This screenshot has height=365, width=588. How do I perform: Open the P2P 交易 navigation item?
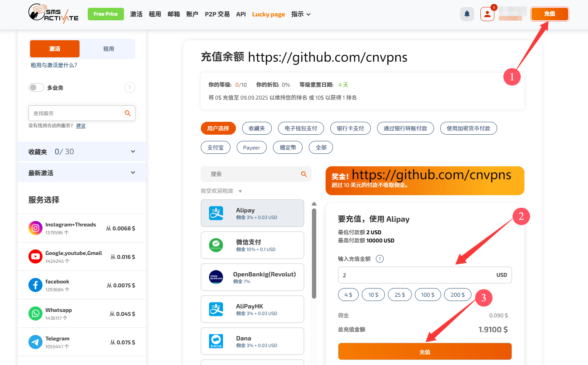coord(217,14)
